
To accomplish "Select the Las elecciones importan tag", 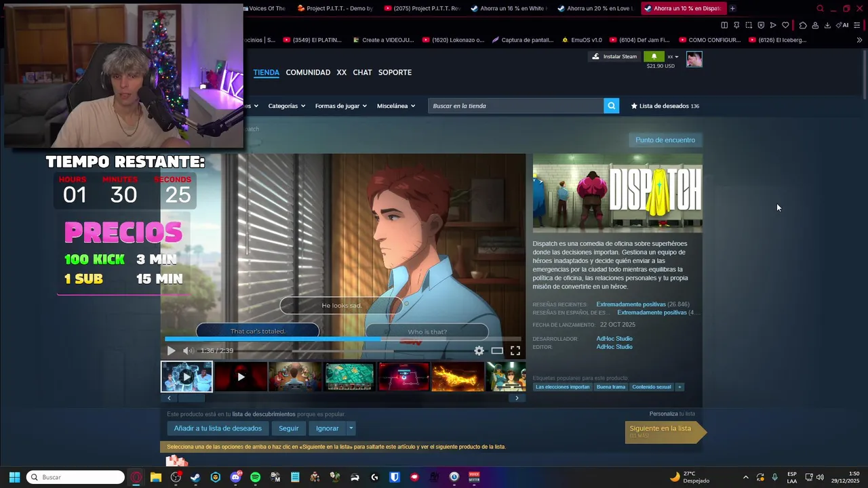I will (562, 387).
